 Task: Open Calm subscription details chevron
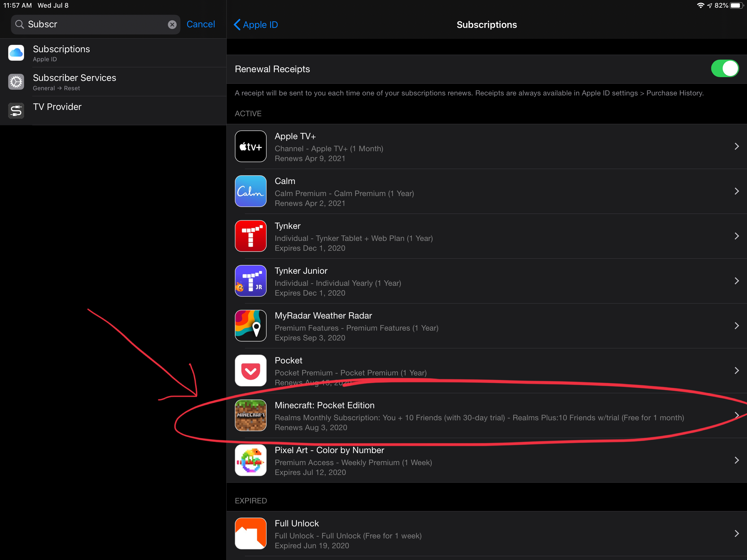tap(737, 191)
